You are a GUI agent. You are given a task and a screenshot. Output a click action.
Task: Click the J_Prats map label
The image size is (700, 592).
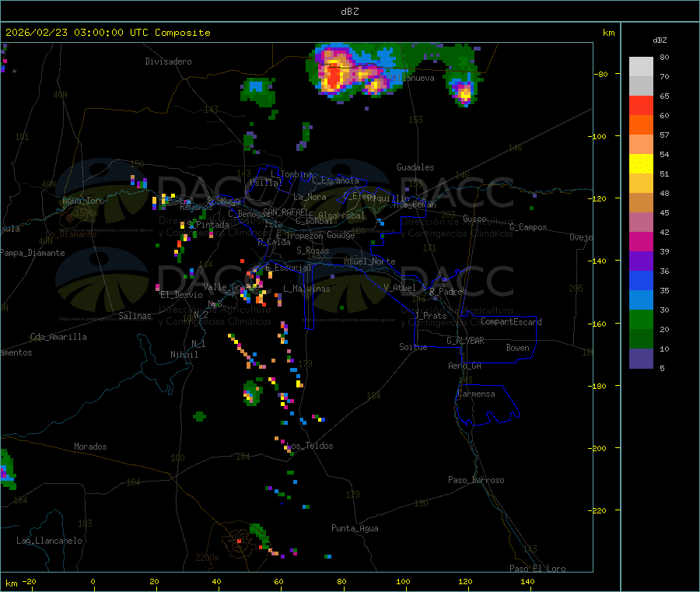click(x=431, y=316)
